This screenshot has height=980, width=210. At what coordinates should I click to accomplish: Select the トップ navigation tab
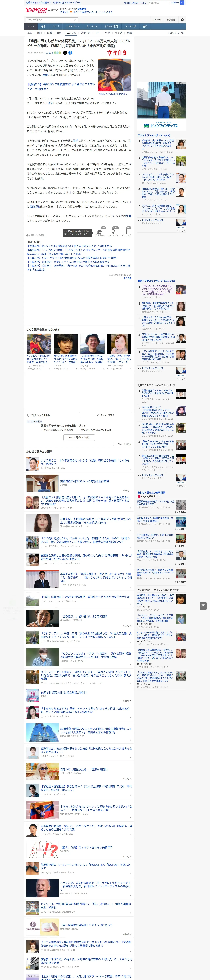[x=31, y=27]
